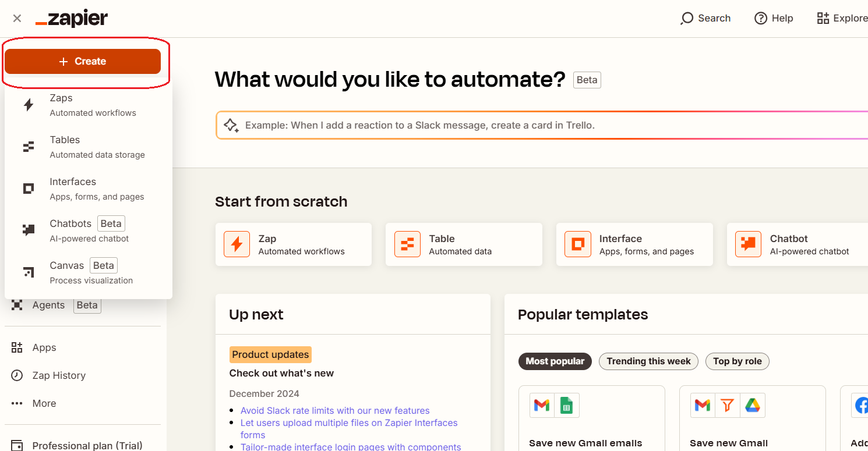Click the Tables icon in Create menu
The width and height of the screenshot is (868, 451).
(x=29, y=147)
